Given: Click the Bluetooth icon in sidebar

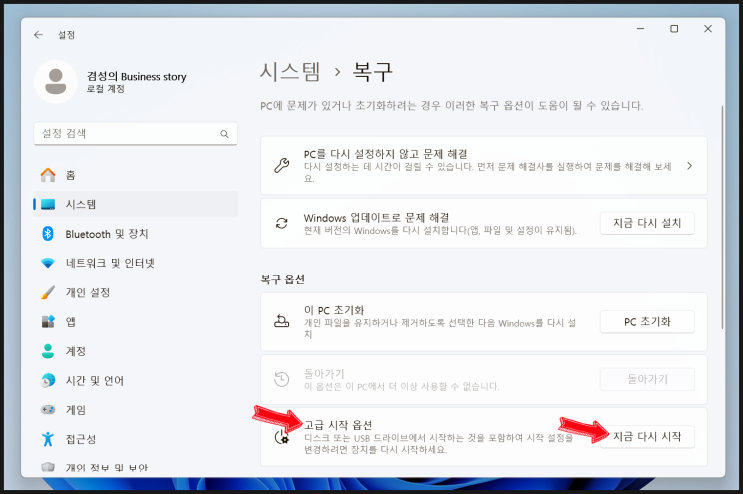Looking at the screenshot, I should pos(48,234).
